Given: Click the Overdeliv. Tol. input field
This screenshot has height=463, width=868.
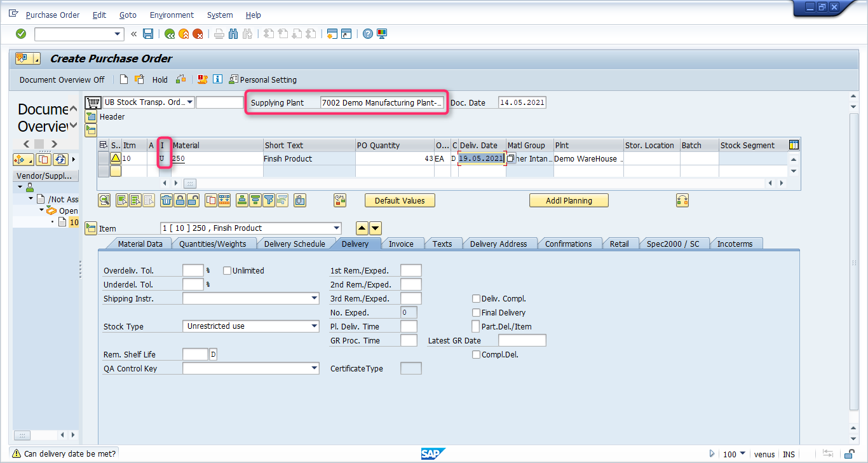Looking at the screenshot, I should (193, 270).
